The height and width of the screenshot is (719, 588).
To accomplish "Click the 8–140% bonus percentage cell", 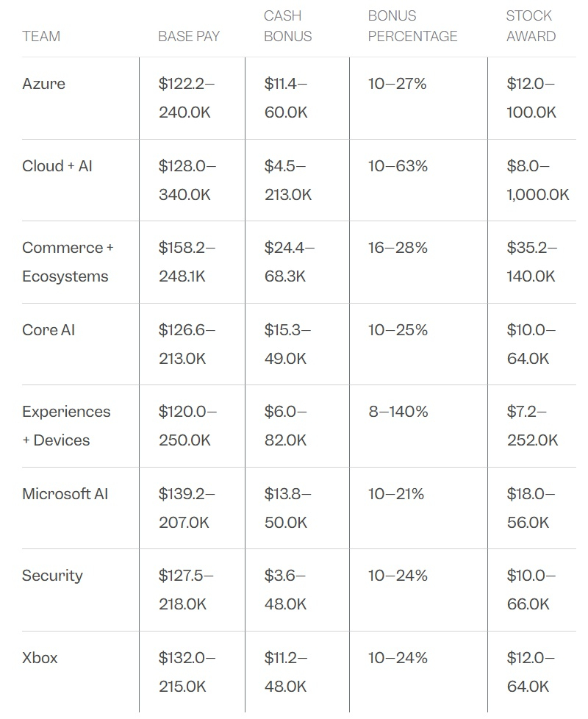I will tap(398, 412).
